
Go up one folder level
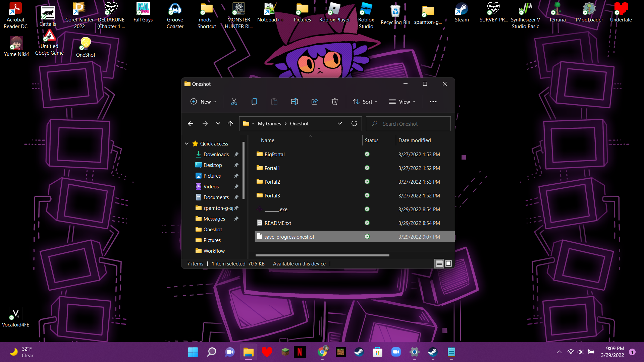click(x=230, y=124)
